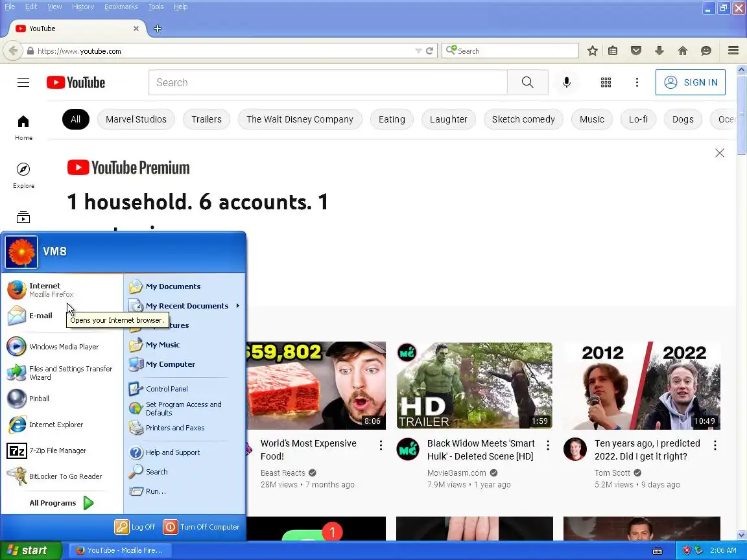Close the YouTube browser tab

pyautogui.click(x=136, y=29)
